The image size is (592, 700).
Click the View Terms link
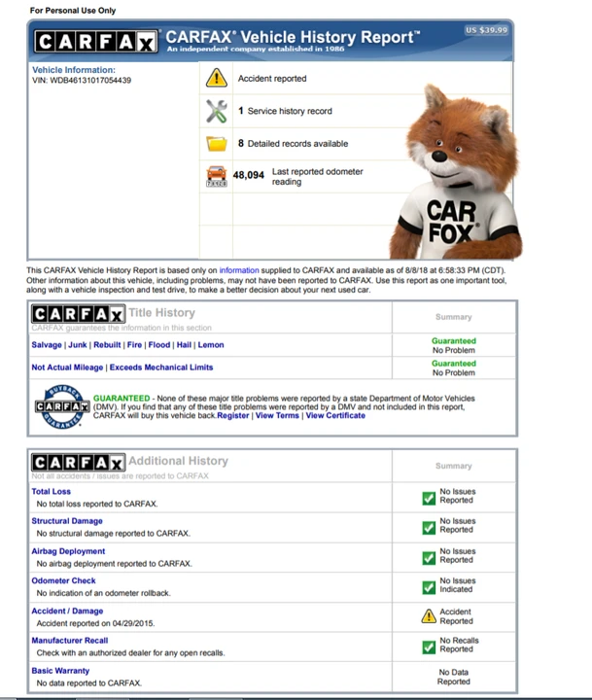pos(277,415)
